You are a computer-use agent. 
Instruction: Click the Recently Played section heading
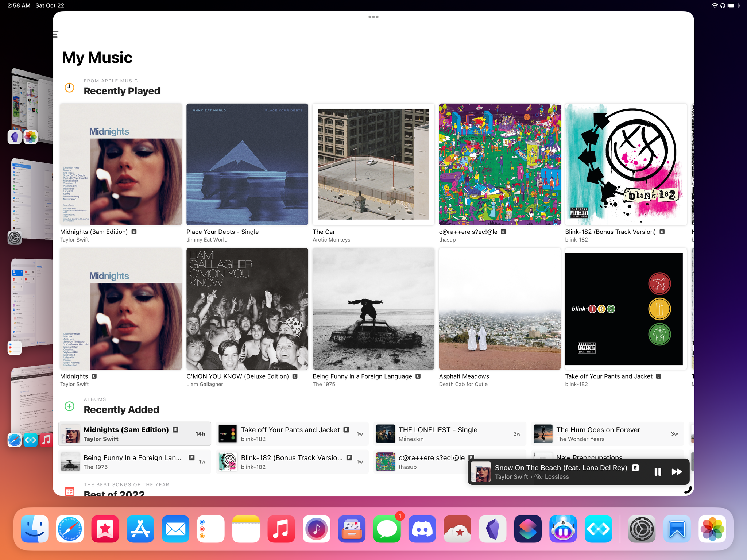[x=122, y=91]
